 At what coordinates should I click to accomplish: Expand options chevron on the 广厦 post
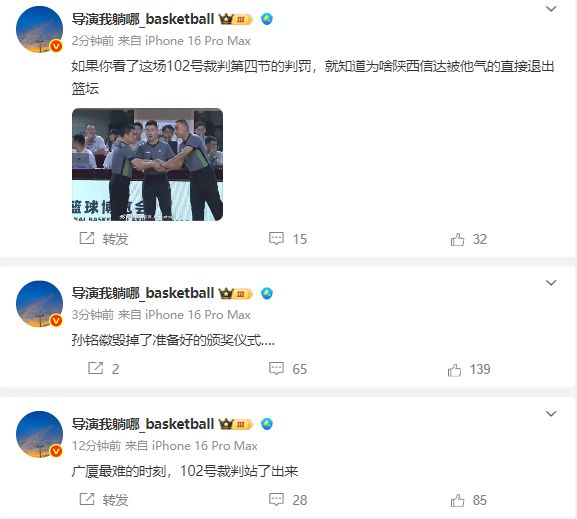click(551, 413)
